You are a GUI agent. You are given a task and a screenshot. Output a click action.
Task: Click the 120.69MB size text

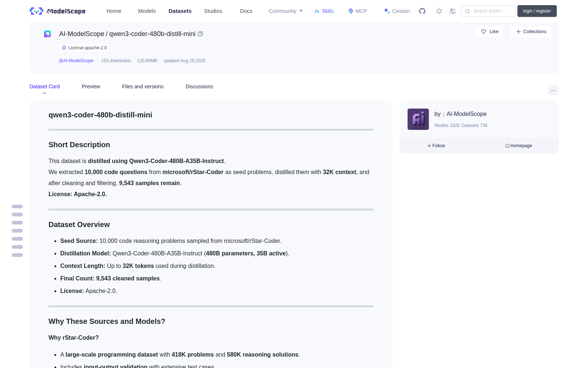tap(147, 61)
